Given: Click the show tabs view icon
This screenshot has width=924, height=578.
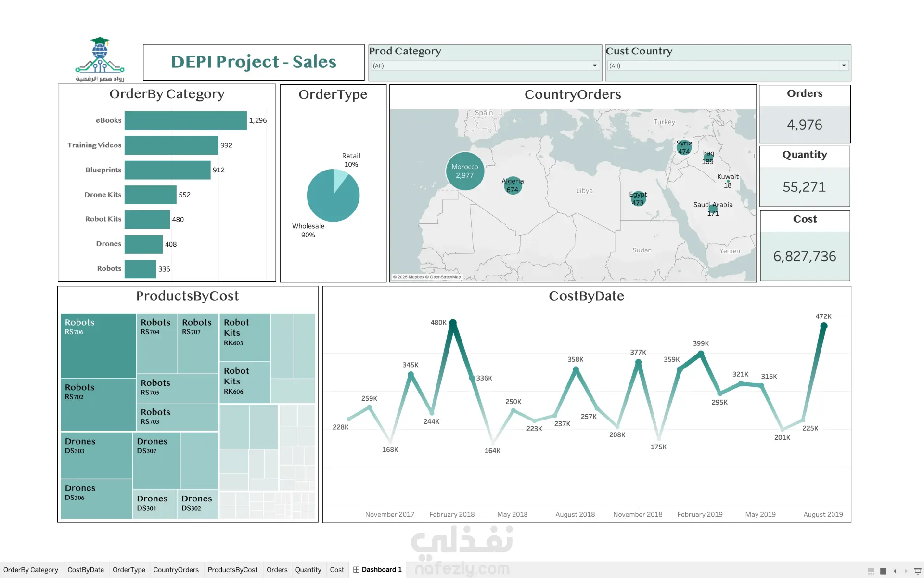Looking at the screenshot, I should point(883,571).
